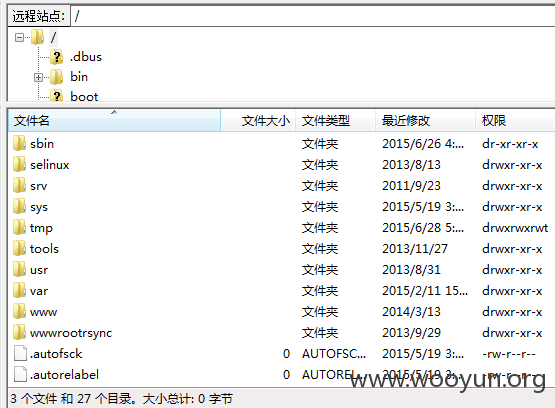
Task: Select the .dbus unknown folder icon
Action: click(x=56, y=57)
